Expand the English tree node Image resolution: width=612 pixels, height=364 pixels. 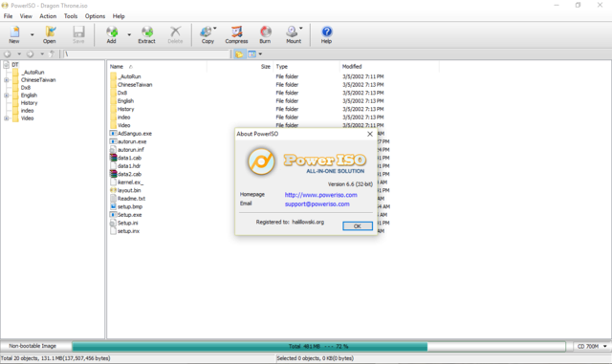pos(7,96)
